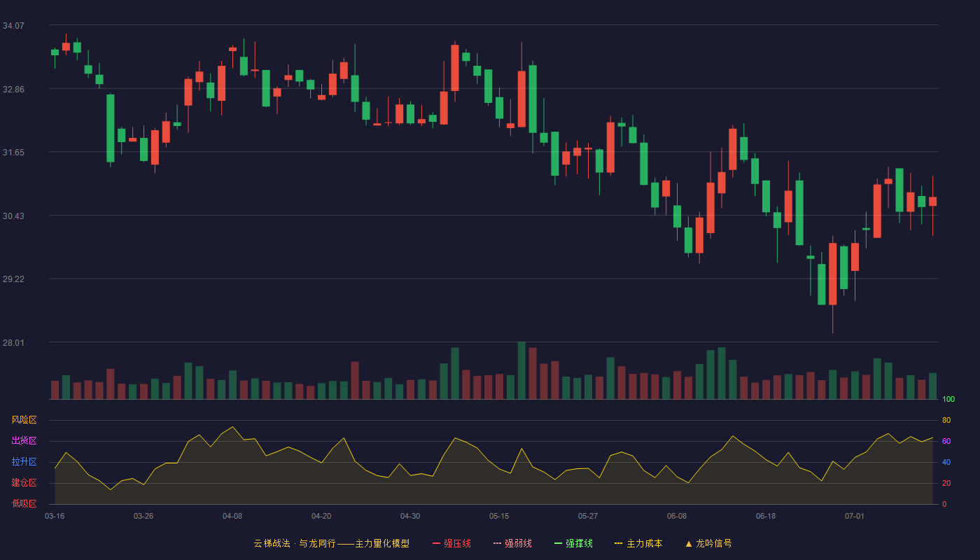Click the 20 indicator scale label
980x560 pixels.
946,483
